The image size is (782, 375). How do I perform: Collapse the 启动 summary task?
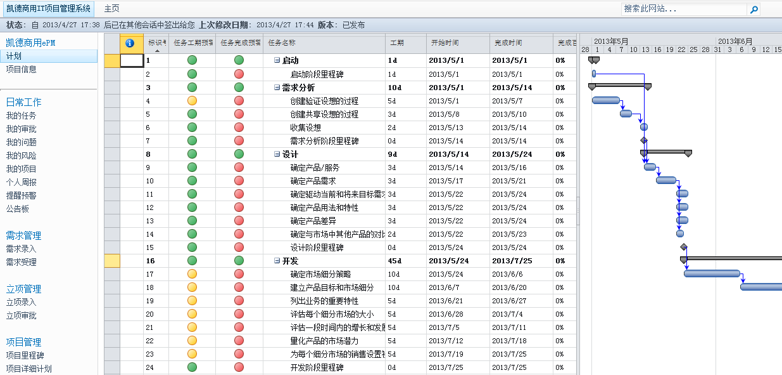(277, 61)
